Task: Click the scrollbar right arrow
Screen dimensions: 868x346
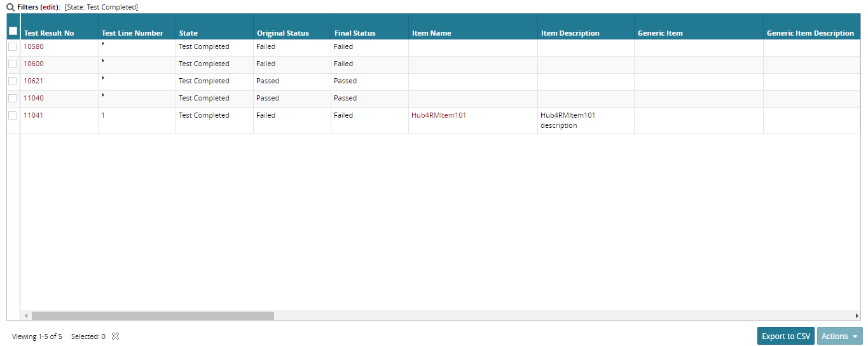Action: click(857, 315)
